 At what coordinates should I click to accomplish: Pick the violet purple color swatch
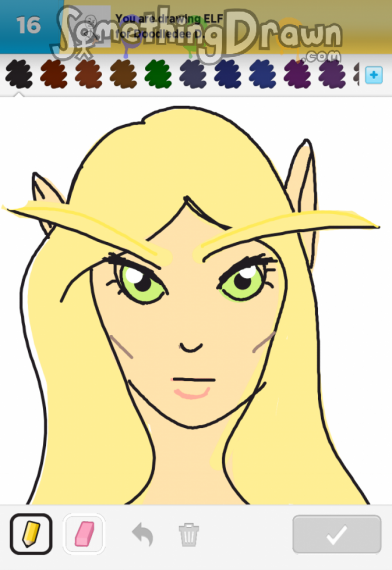[x=332, y=74]
